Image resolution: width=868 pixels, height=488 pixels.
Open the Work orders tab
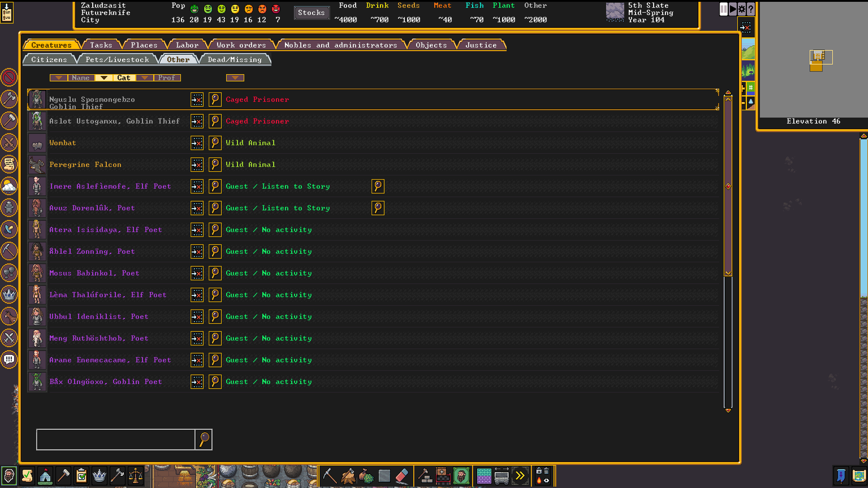point(241,45)
